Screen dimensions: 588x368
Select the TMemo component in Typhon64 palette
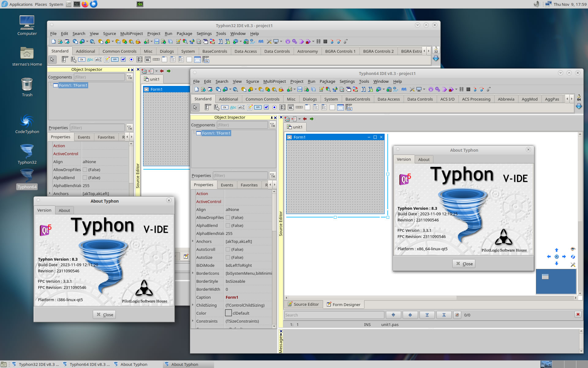(250, 107)
